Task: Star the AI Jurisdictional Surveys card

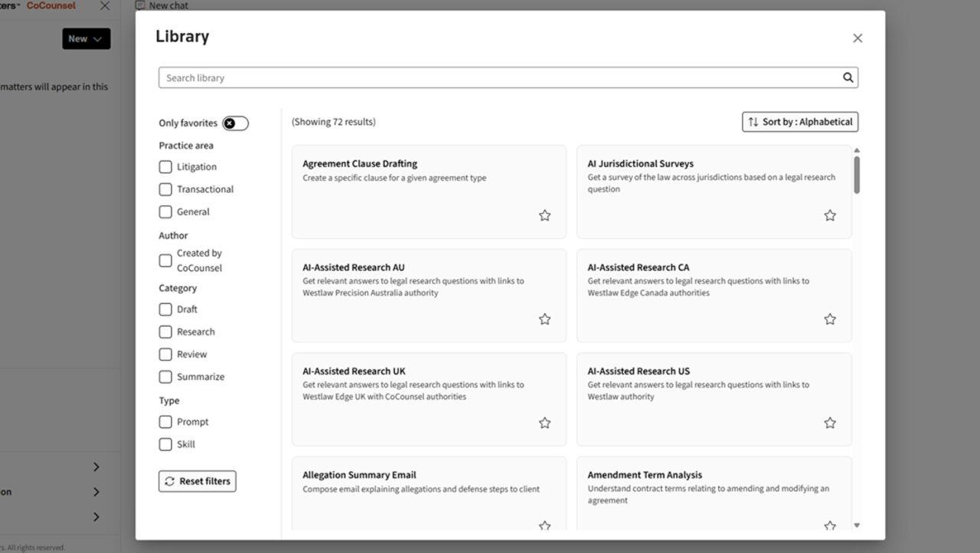Action: 829,216
